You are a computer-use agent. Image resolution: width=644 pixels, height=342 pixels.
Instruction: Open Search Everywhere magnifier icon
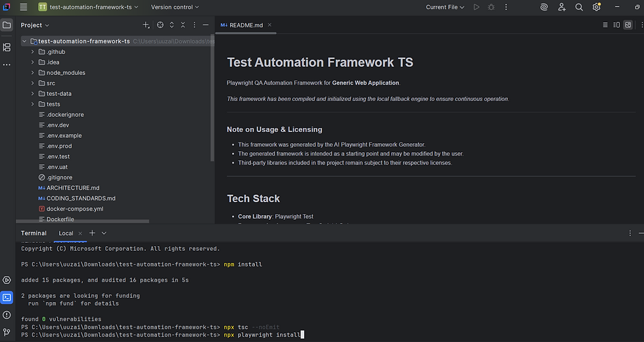(579, 7)
